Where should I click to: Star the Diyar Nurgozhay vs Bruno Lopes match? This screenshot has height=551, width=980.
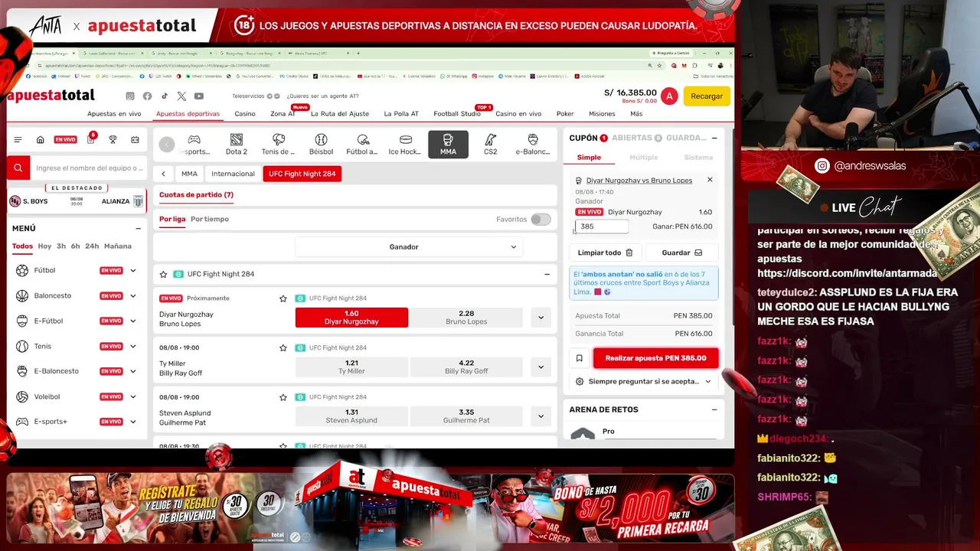283,298
